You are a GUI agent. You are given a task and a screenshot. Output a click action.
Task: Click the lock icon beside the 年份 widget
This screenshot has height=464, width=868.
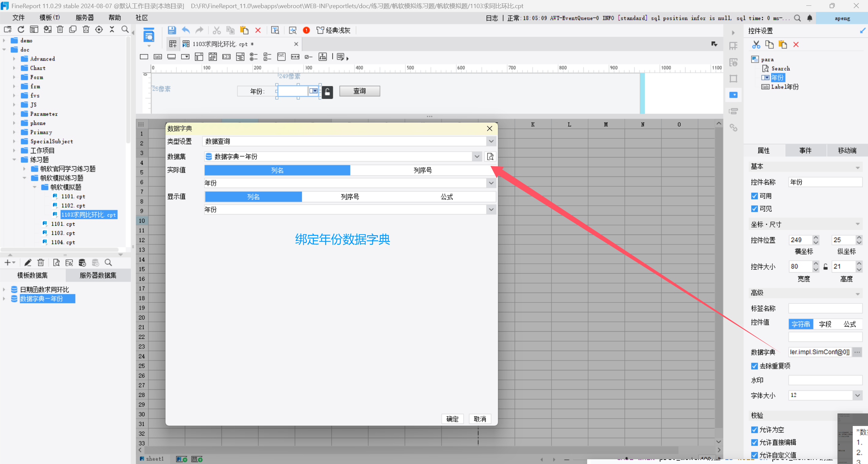327,92
